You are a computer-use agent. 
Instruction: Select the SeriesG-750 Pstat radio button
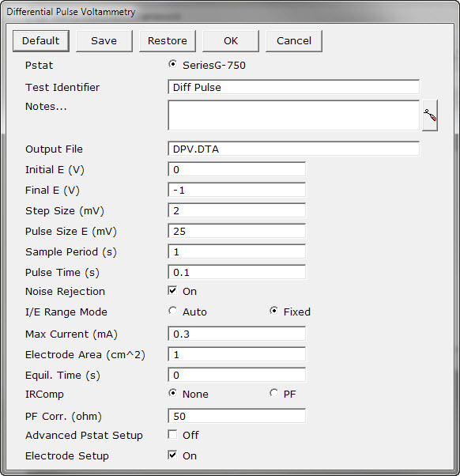pyautogui.click(x=172, y=64)
